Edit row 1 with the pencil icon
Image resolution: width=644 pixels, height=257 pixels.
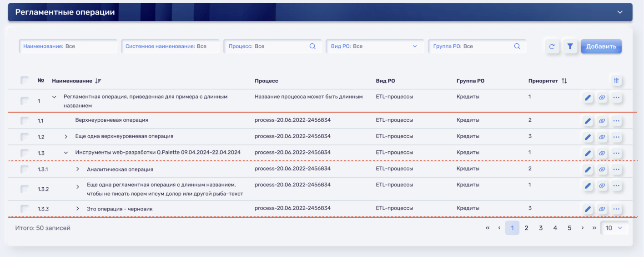click(x=588, y=98)
